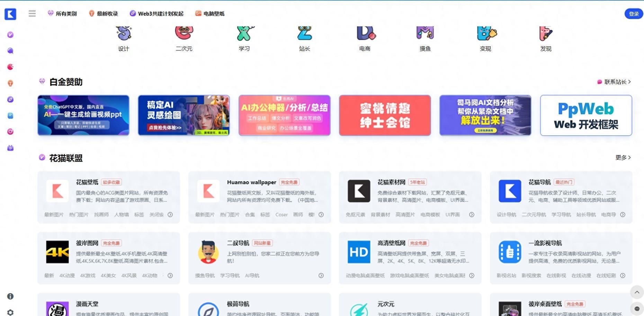Open the 二次元 category icon

coord(184,32)
